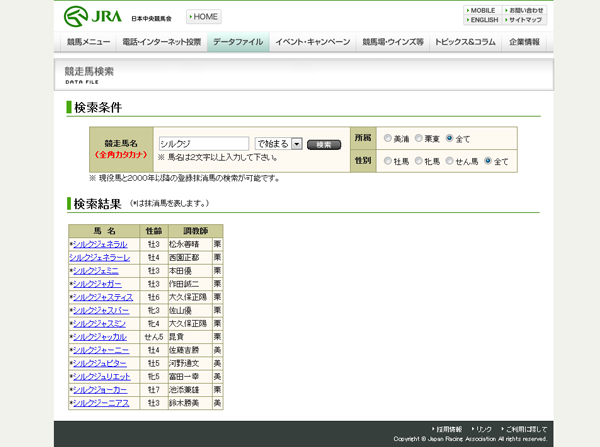Open the シルクジャッカル horse link
Image resolution: width=600 pixels, height=447 pixels.
100,337
